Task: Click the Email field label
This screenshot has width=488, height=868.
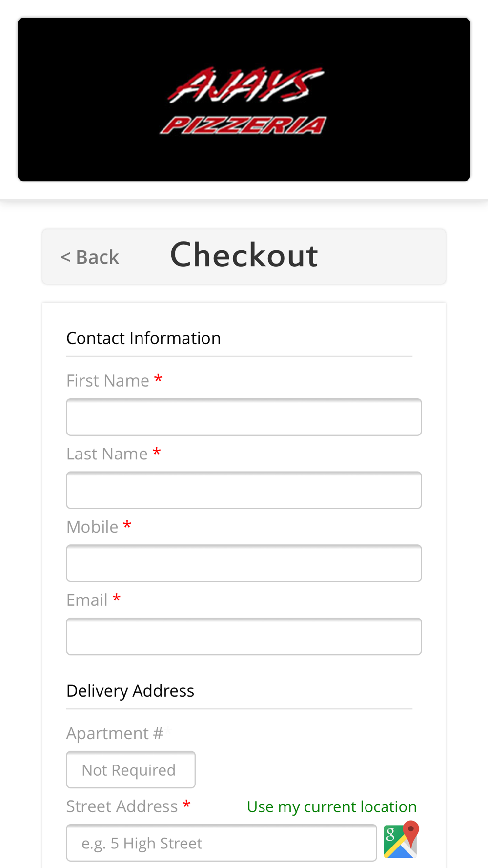Action: 87,600
